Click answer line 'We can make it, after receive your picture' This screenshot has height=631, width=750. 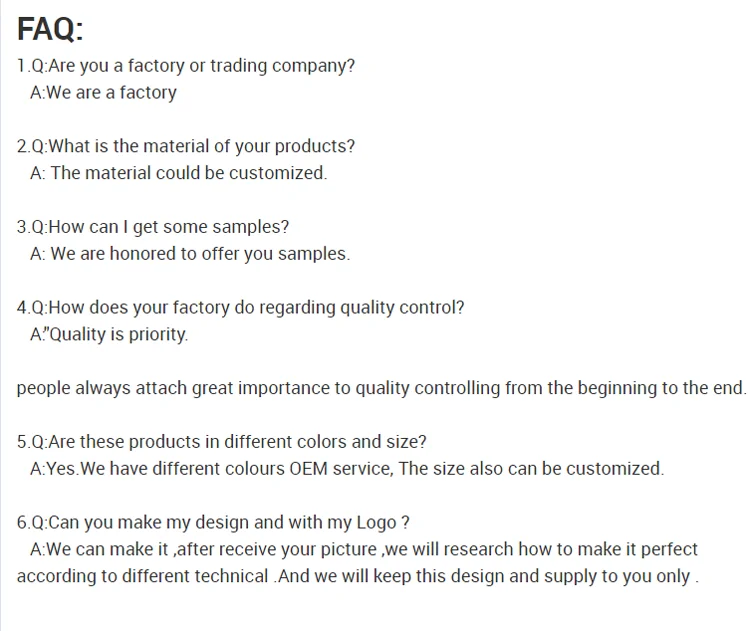click(x=364, y=550)
